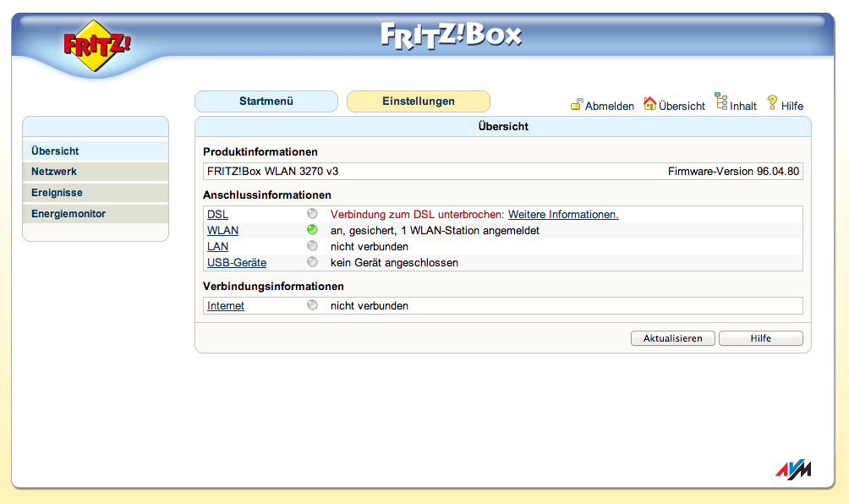849x504 pixels.
Task: Click the grey USB-Geräte status indicator
Action: click(312, 262)
